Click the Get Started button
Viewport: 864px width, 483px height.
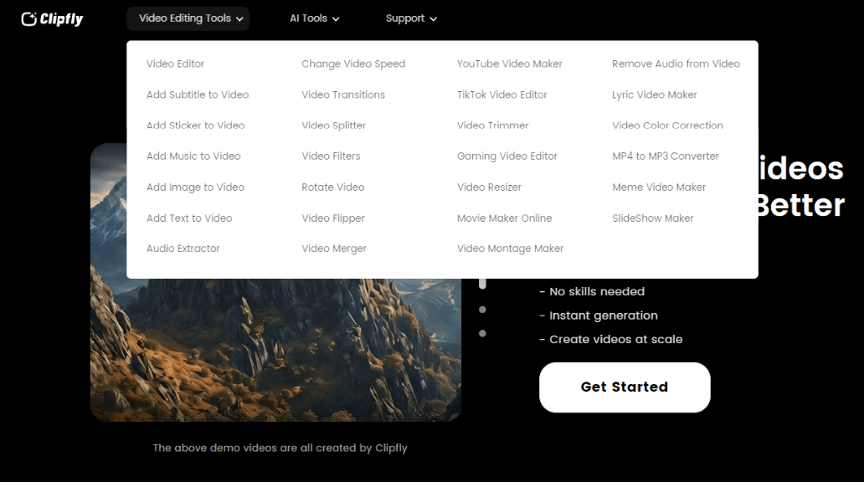624,387
